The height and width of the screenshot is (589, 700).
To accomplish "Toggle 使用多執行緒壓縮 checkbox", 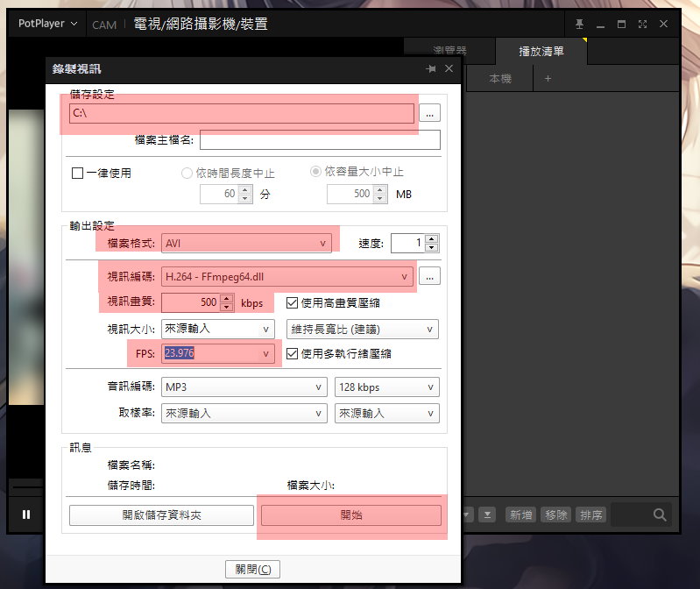I will pyautogui.click(x=293, y=354).
